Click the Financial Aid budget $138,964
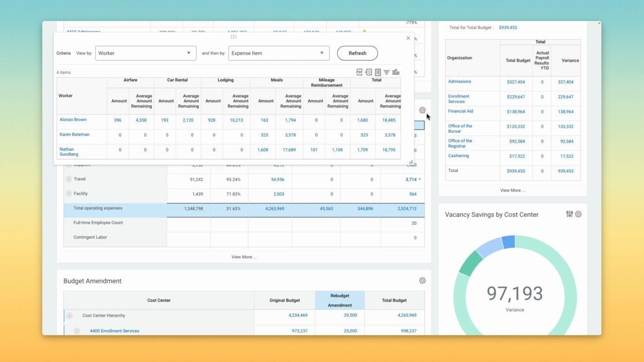Viewport: 644px width, 362px height. 516,112
